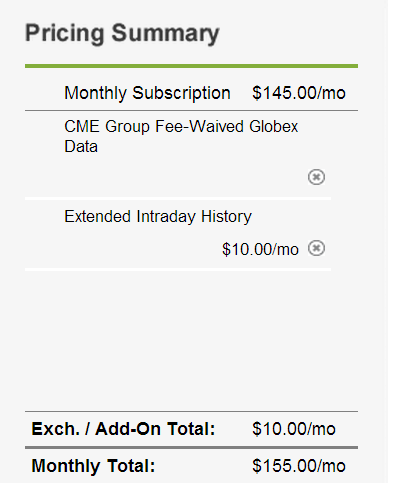
Task: Click white separator under Extended Intraday item
Action: pyautogui.click(x=178, y=270)
